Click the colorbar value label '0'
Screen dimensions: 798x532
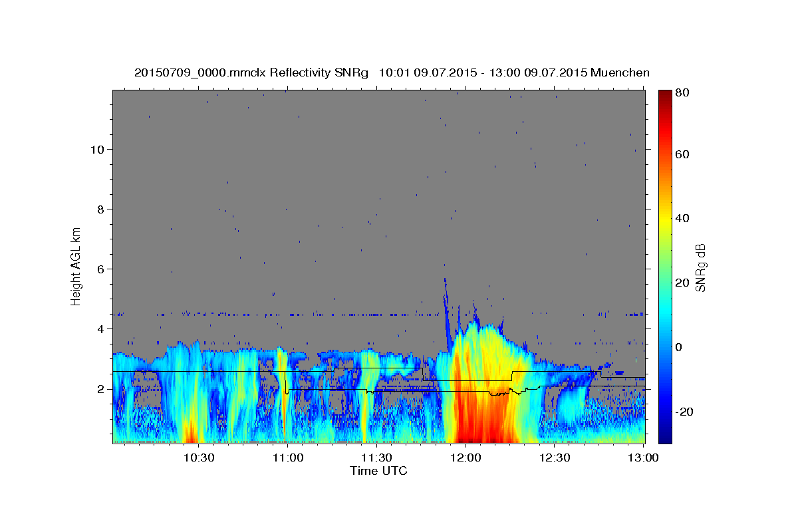click(680, 347)
